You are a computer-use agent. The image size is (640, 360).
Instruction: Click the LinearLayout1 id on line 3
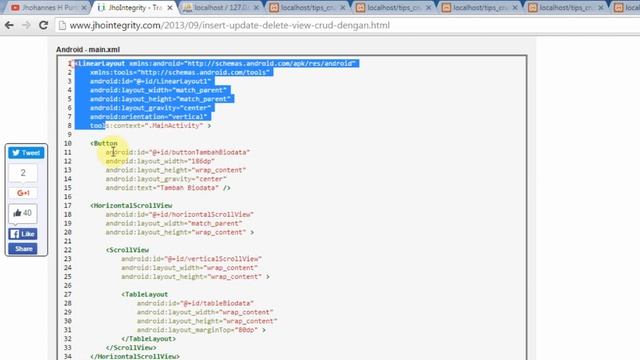point(150,81)
